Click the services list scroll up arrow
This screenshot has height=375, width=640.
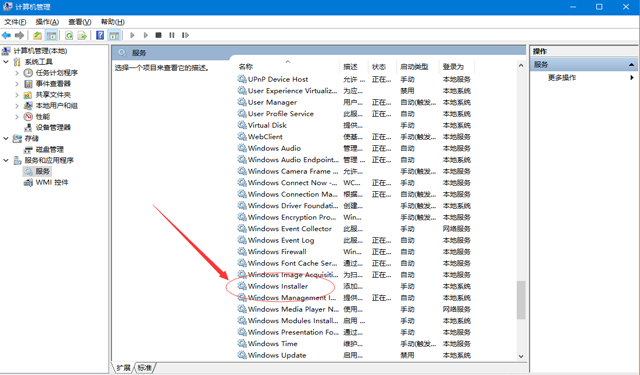[521, 65]
